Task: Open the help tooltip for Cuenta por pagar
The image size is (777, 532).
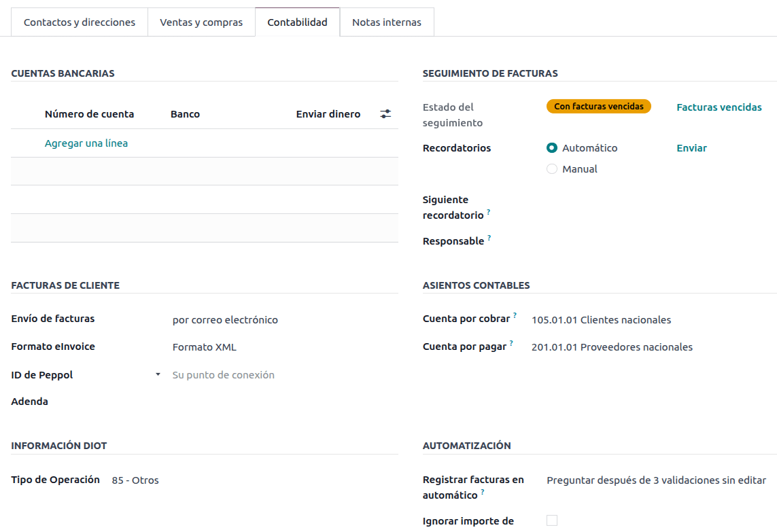Action: (512, 343)
